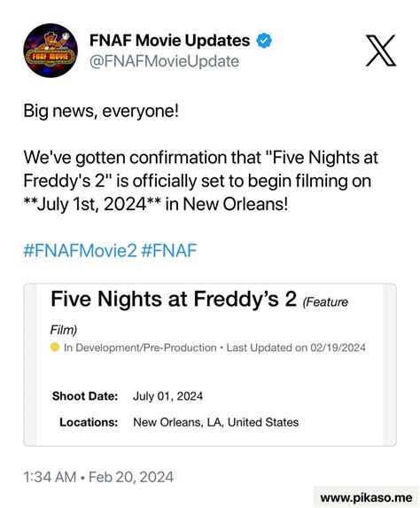Click the Big news, everyone! tweet text
This screenshot has height=508, width=420.
pyautogui.click(x=101, y=111)
